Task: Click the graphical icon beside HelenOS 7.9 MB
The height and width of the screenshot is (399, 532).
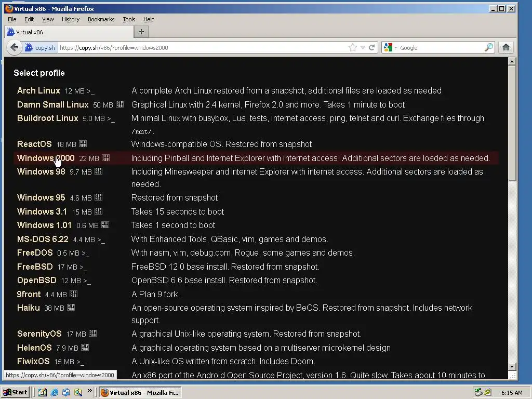Action: [85, 348]
